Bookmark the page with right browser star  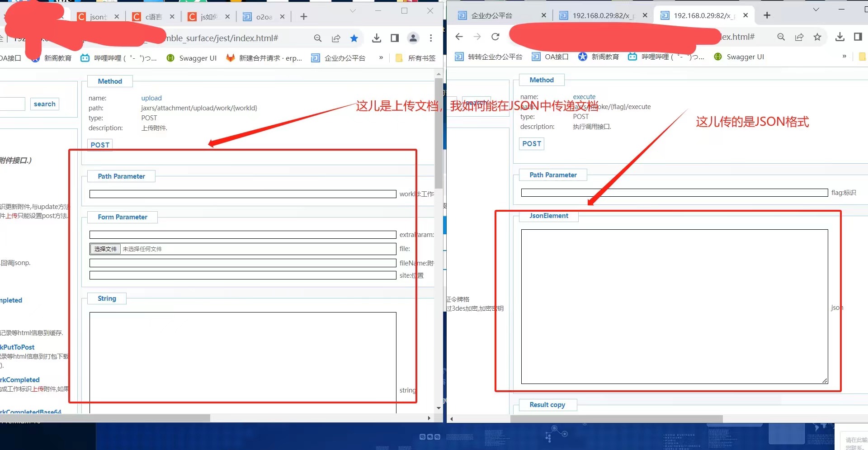coord(817,37)
